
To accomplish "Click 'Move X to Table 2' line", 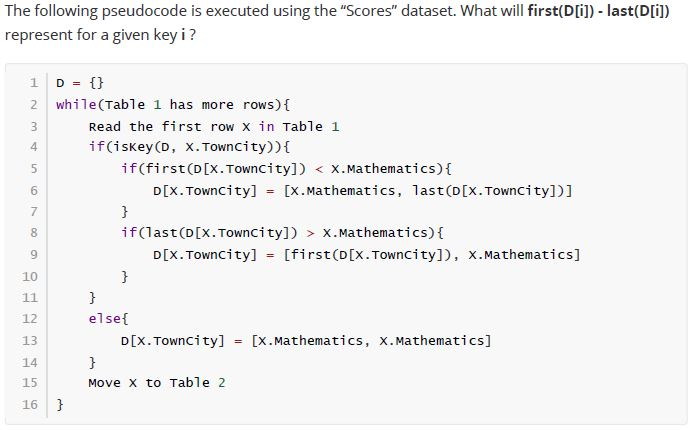I will click(157, 383).
